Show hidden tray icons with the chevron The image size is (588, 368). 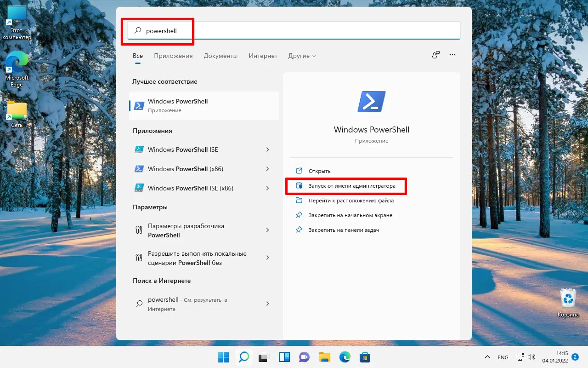pos(487,357)
